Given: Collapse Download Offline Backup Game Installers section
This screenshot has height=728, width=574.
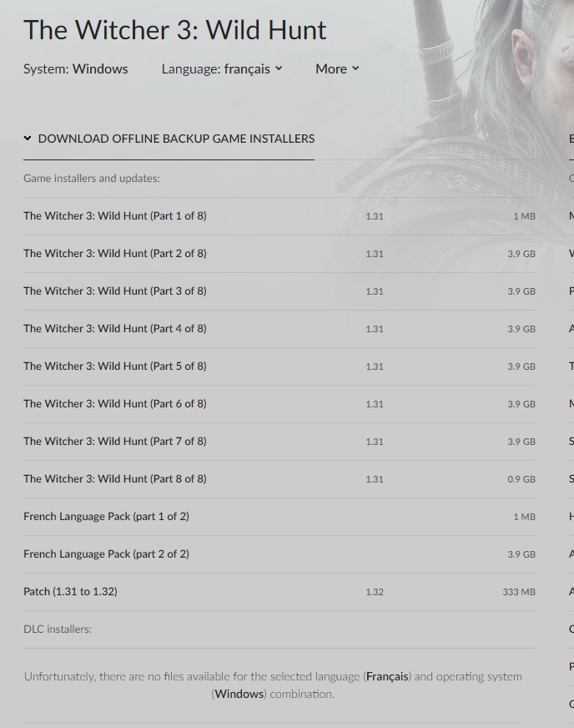Looking at the screenshot, I should (x=169, y=139).
